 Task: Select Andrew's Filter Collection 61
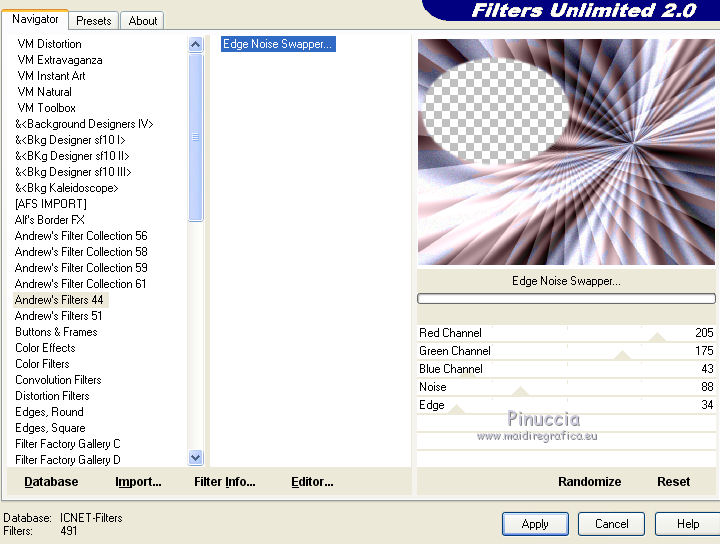80,284
